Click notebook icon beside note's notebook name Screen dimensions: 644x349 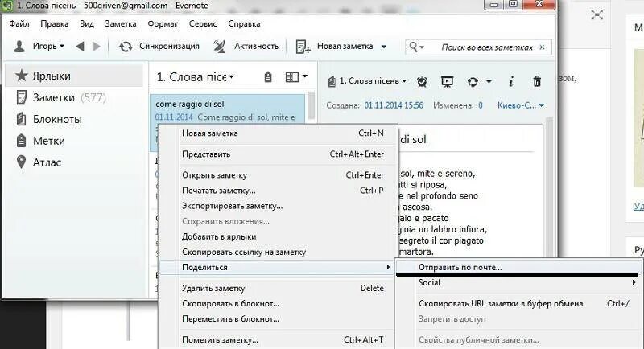(x=332, y=81)
